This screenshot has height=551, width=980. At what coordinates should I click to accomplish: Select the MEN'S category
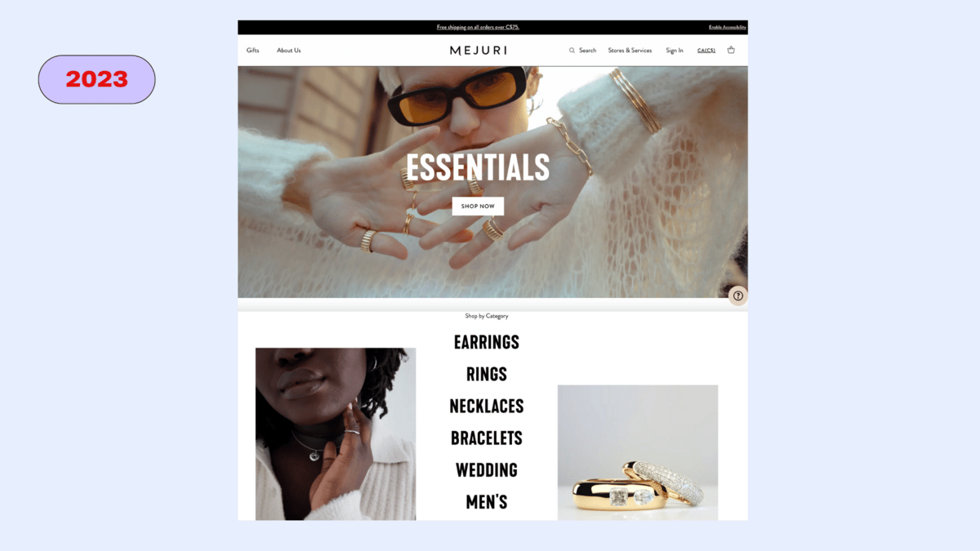(x=487, y=501)
